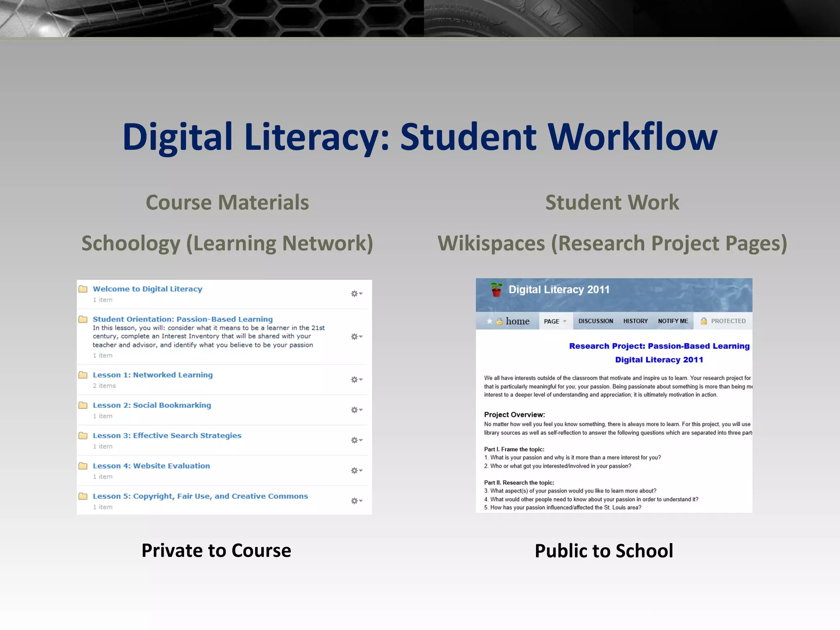Switch to the HISTORY tab
This screenshot has height=630, width=840.
(x=635, y=321)
